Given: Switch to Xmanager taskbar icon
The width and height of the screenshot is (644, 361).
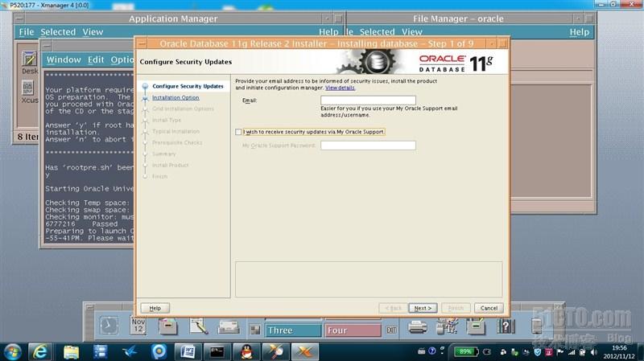Looking at the screenshot, I should tap(305, 352).
